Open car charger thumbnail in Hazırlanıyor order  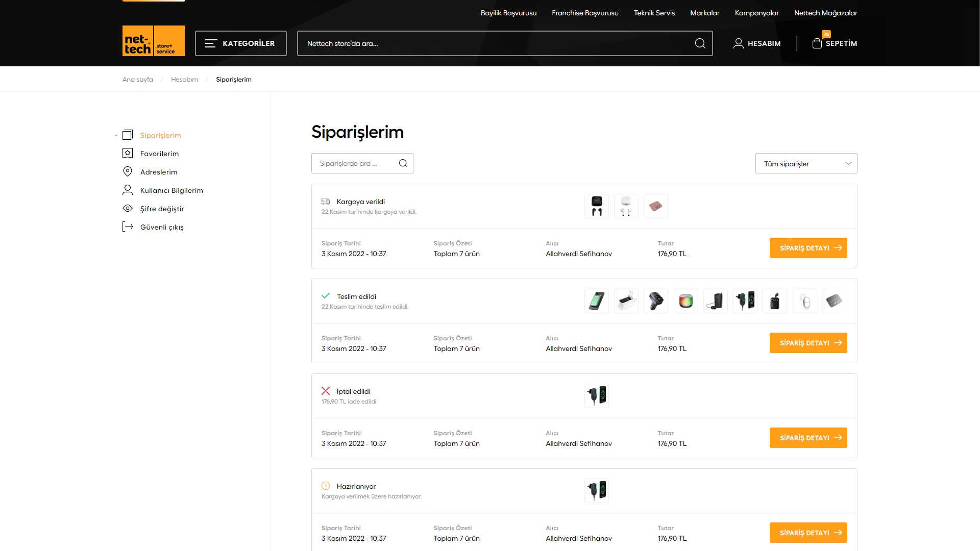click(x=597, y=491)
